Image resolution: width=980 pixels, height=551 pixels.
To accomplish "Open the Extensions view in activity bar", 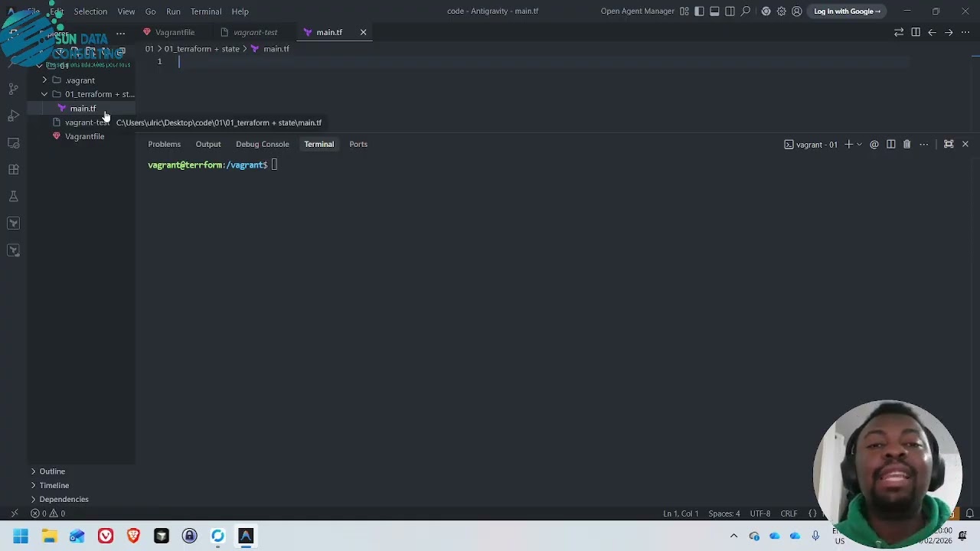I will [13, 170].
